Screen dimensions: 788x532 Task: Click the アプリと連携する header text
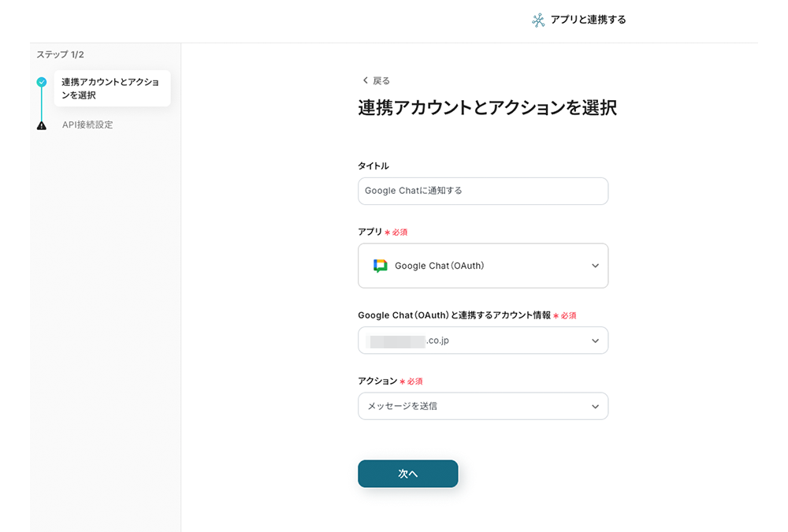click(589, 20)
